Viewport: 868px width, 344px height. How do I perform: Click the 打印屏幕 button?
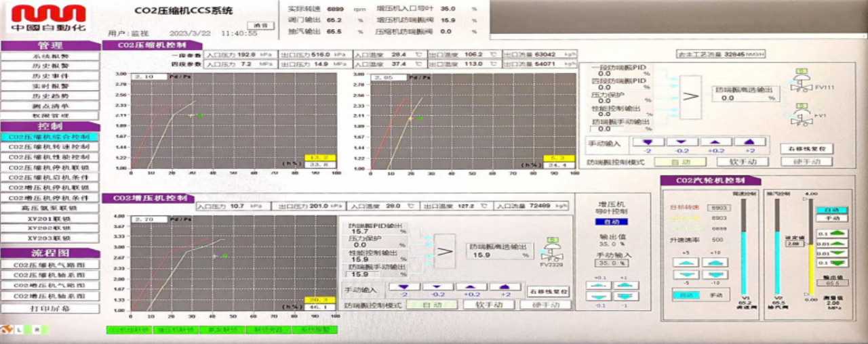(x=50, y=308)
